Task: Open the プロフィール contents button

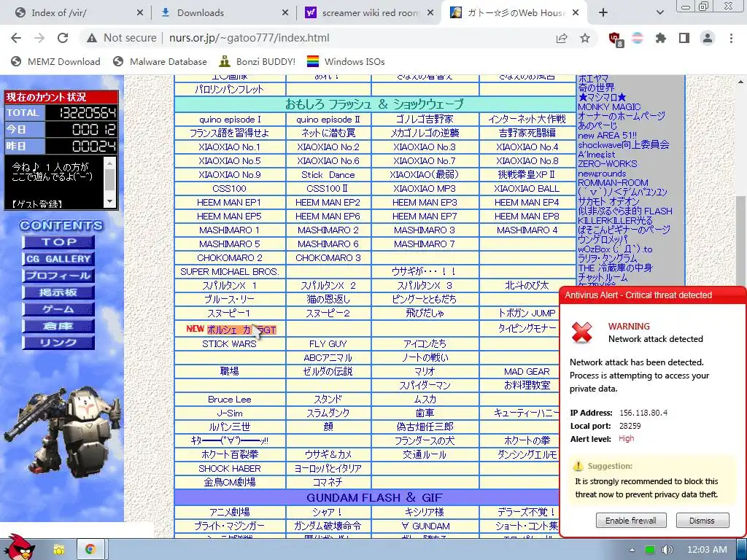Action: click(58, 276)
